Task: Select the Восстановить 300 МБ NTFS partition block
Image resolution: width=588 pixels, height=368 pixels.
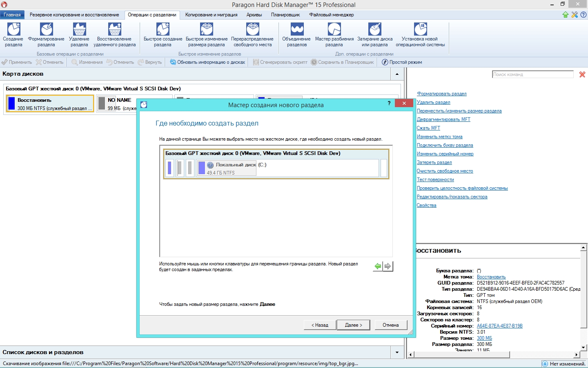Action: (50, 103)
